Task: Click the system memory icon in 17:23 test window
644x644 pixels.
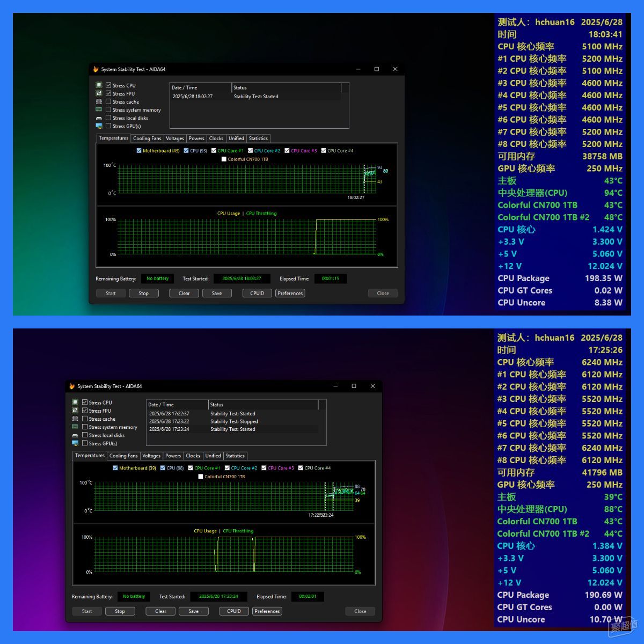Action: tap(75, 427)
